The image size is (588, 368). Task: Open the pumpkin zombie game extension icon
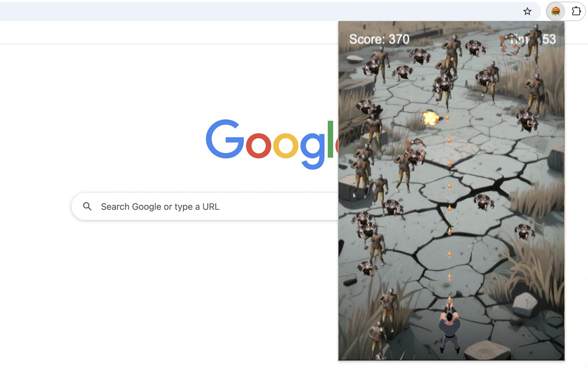tap(556, 11)
